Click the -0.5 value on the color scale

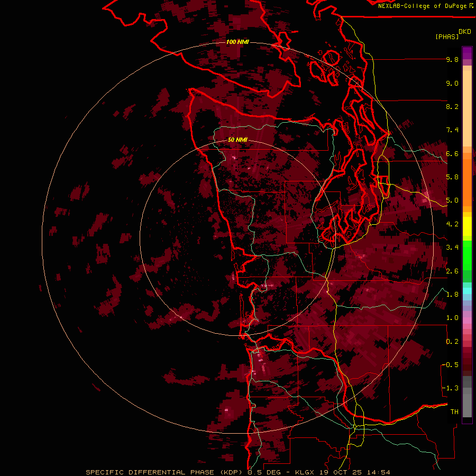451,365
